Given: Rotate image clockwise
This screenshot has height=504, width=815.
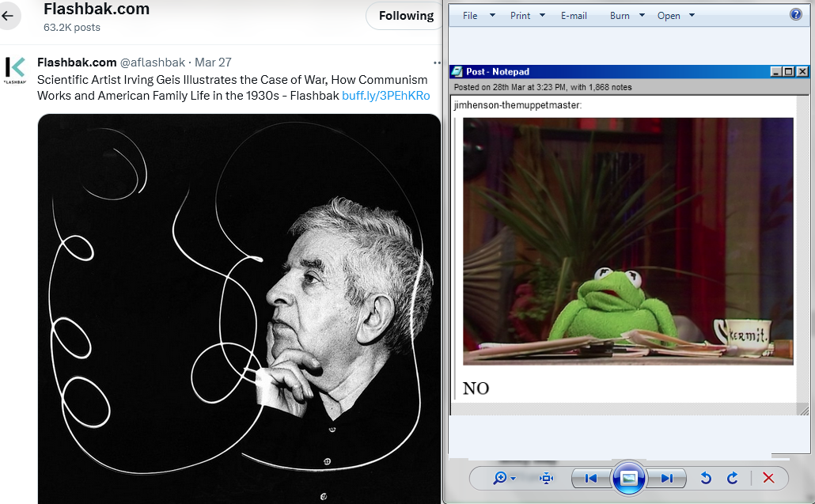Looking at the screenshot, I should point(733,478).
